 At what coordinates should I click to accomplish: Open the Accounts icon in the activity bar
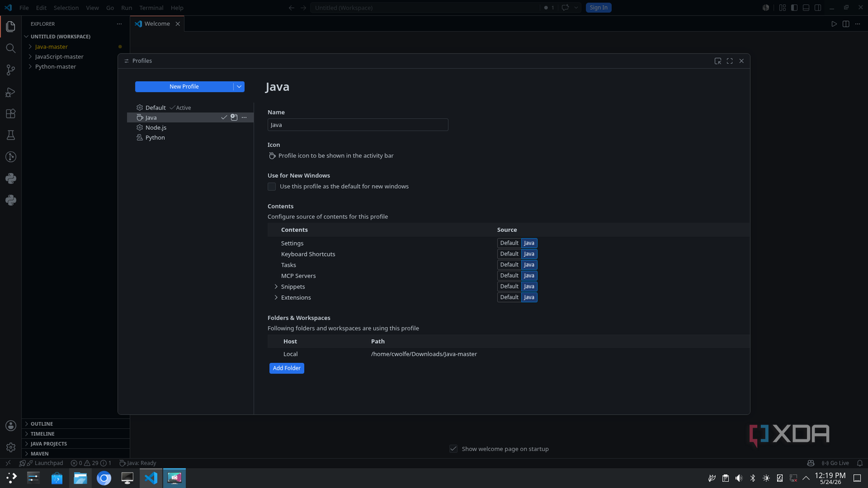pyautogui.click(x=10, y=426)
